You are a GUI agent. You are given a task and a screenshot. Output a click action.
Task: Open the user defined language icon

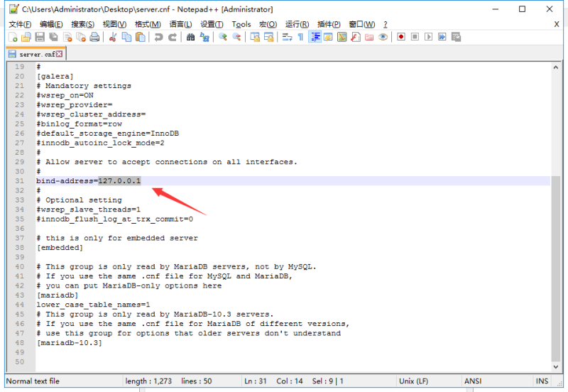click(328, 37)
